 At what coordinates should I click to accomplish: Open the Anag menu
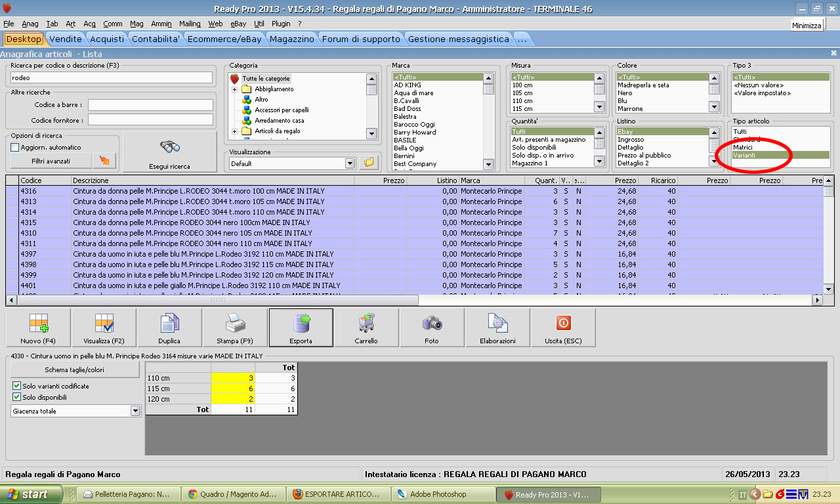(x=30, y=24)
